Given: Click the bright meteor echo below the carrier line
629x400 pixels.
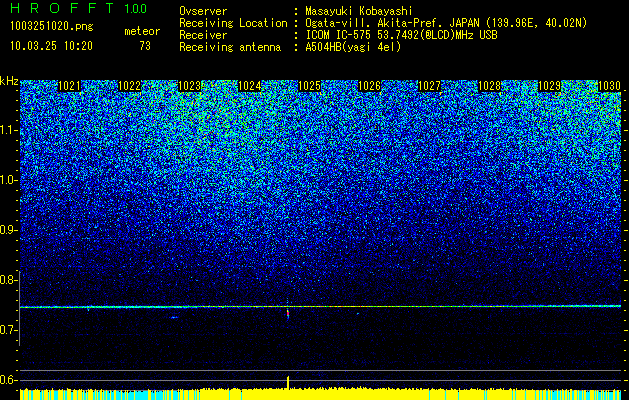Looking at the screenshot, I should tap(288, 314).
